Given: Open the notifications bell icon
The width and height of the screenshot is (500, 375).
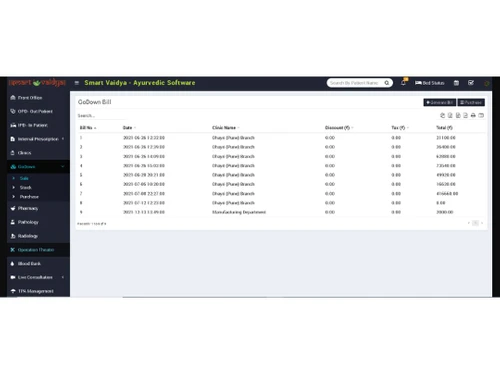Looking at the screenshot, I should 403,83.
